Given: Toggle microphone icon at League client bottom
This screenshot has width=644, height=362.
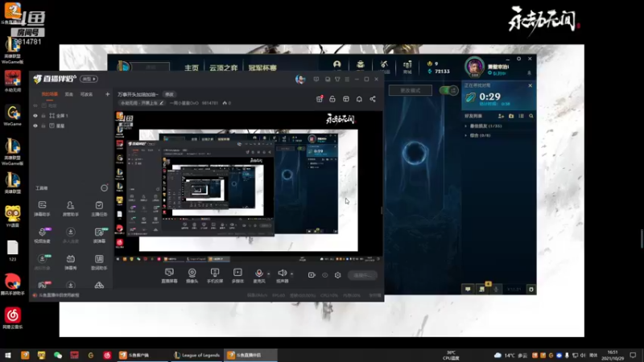Looking at the screenshot, I should coord(496,290).
